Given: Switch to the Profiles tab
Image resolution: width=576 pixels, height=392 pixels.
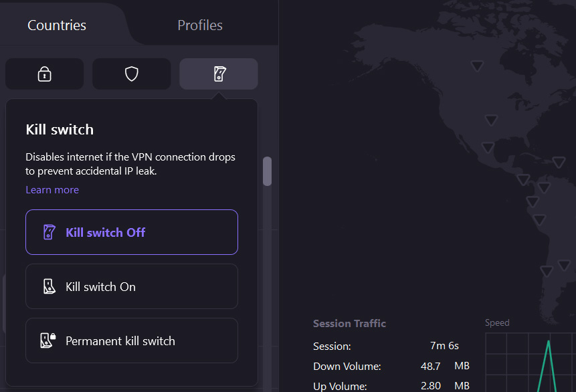Looking at the screenshot, I should tap(199, 25).
